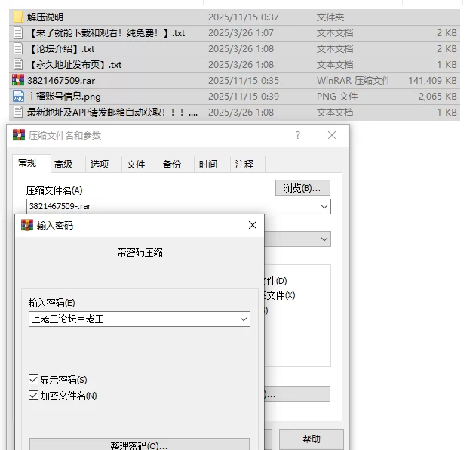Click the WinRAR icon beside 3821467509.rar
Screen dimensions: 476x450
(x=18, y=80)
